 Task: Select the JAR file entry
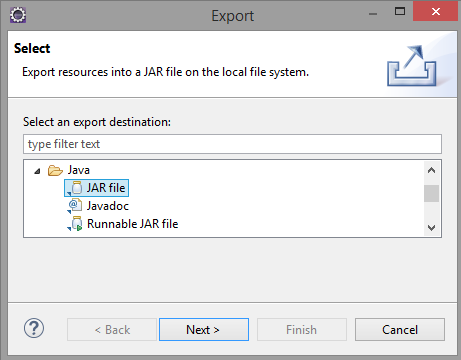coord(96,188)
